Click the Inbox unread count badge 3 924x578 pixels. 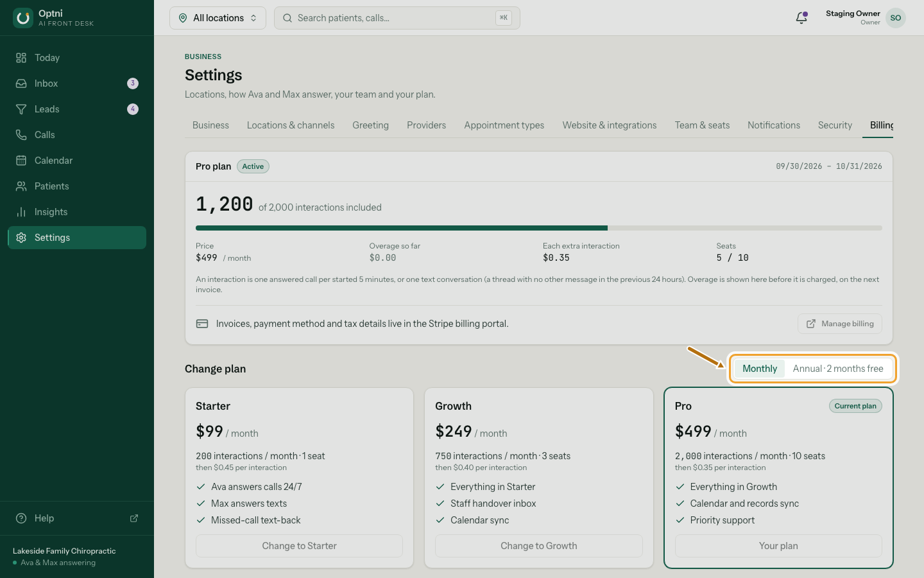pyautogui.click(x=133, y=83)
